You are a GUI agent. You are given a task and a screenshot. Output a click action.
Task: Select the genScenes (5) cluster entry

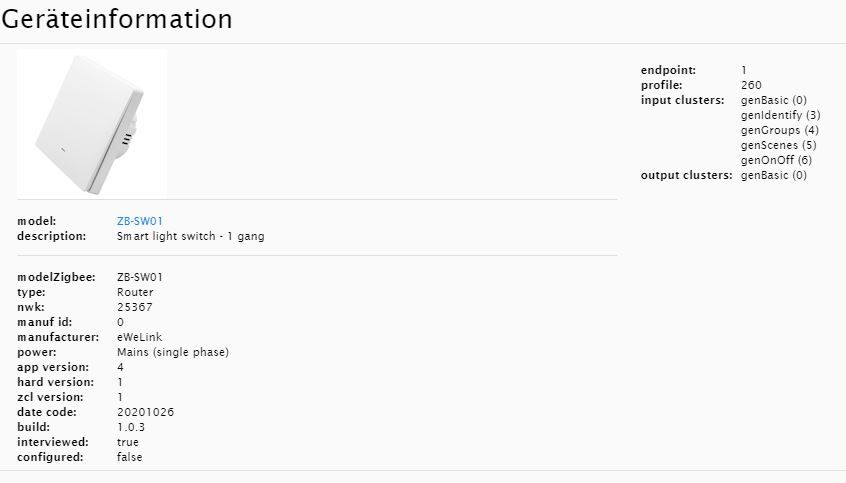click(x=777, y=145)
